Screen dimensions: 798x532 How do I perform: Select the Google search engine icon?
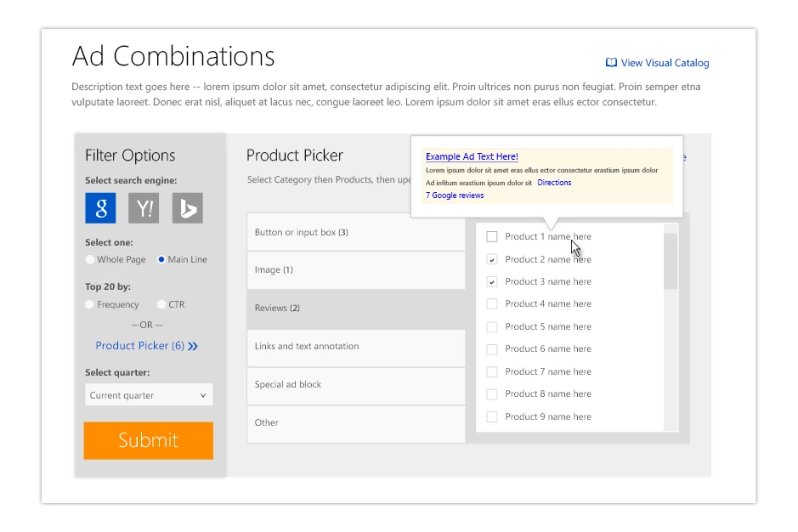pyautogui.click(x=100, y=208)
